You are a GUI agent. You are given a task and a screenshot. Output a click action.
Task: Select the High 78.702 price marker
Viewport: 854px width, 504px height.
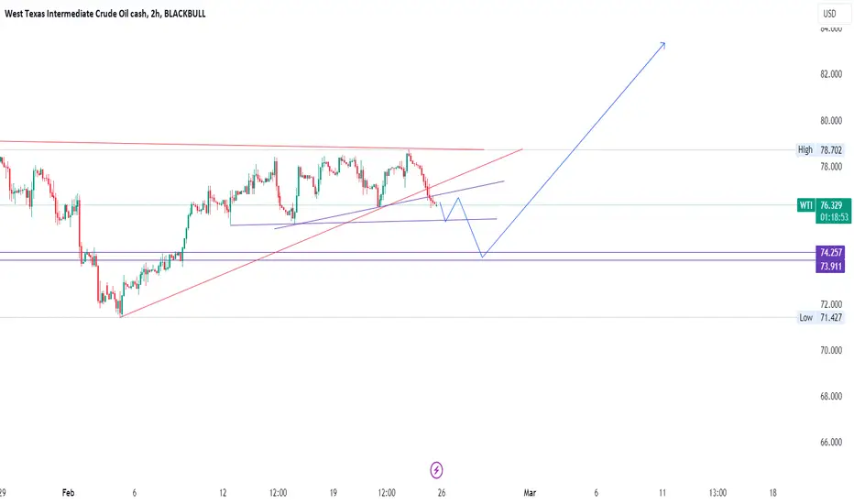pyautogui.click(x=820, y=150)
